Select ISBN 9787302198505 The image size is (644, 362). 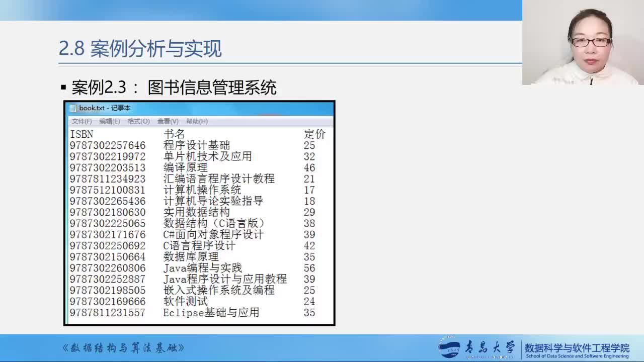108,291
